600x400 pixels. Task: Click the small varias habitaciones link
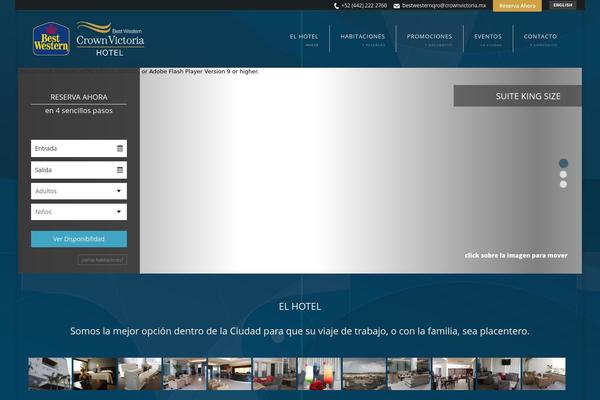tap(102, 260)
